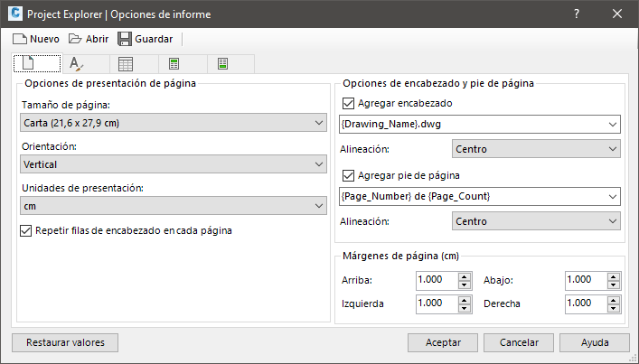639x364 pixels.
Task: Click the Nuevo new-file icon
Action: tap(19, 39)
